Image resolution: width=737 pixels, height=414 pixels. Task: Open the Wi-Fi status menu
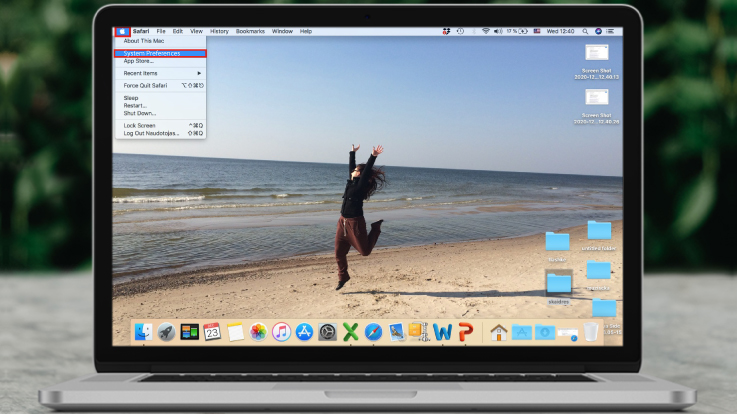(x=486, y=31)
